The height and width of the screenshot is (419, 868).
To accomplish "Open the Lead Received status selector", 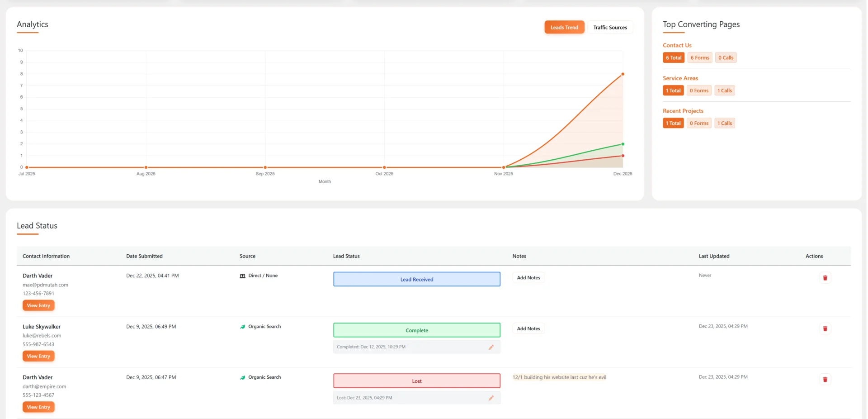I will 416,279.
